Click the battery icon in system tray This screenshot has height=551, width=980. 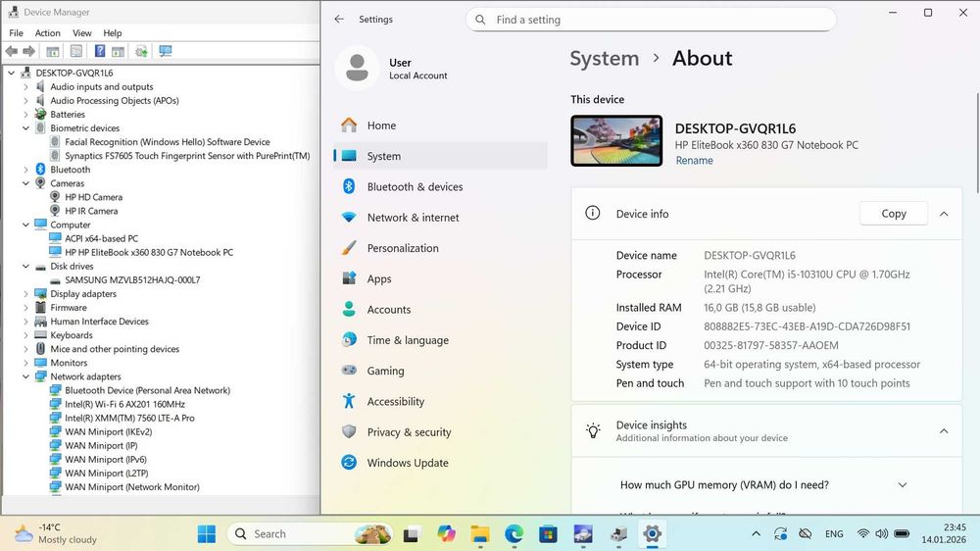coord(902,533)
